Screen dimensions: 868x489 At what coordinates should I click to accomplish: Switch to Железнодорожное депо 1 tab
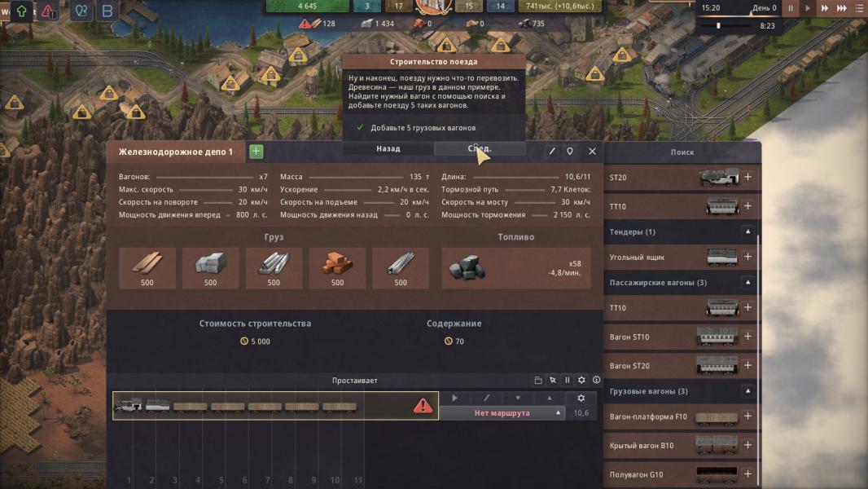coord(176,152)
